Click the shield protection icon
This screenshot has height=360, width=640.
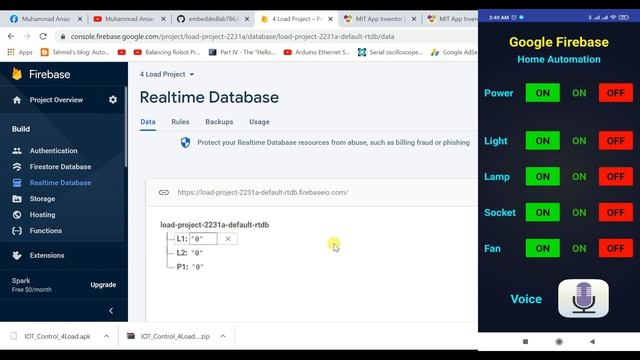185,142
